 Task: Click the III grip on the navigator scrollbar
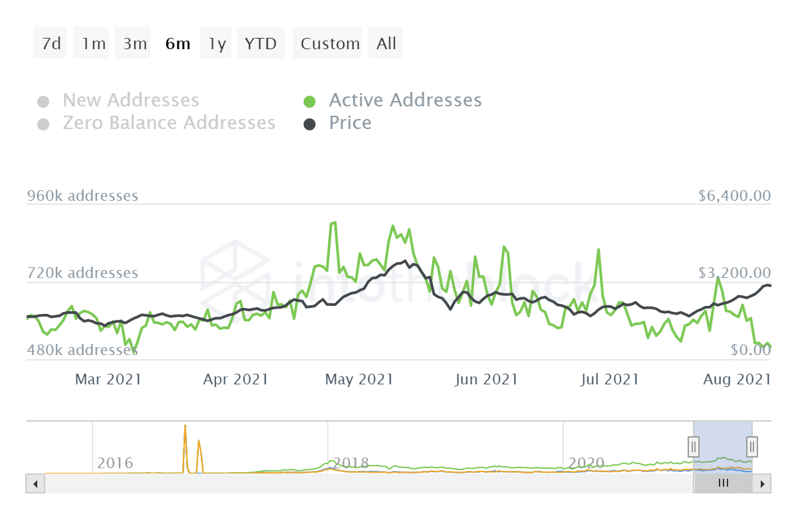pos(723,483)
